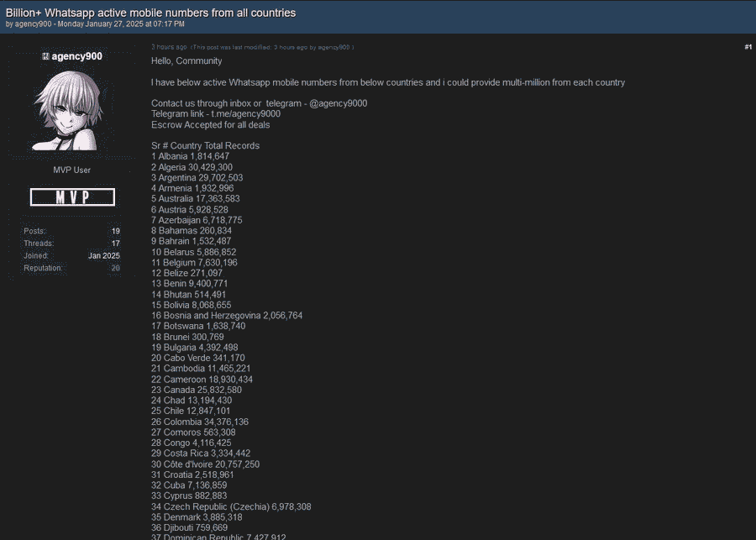Click the status icon beside agency900 username
The width and height of the screenshot is (756, 540).
45,56
